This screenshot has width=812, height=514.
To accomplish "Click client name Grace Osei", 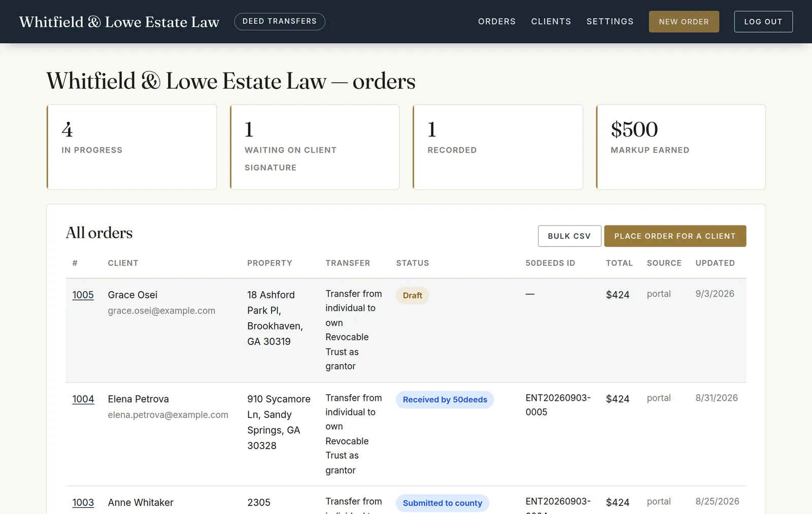I will click(x=132, y=295).
